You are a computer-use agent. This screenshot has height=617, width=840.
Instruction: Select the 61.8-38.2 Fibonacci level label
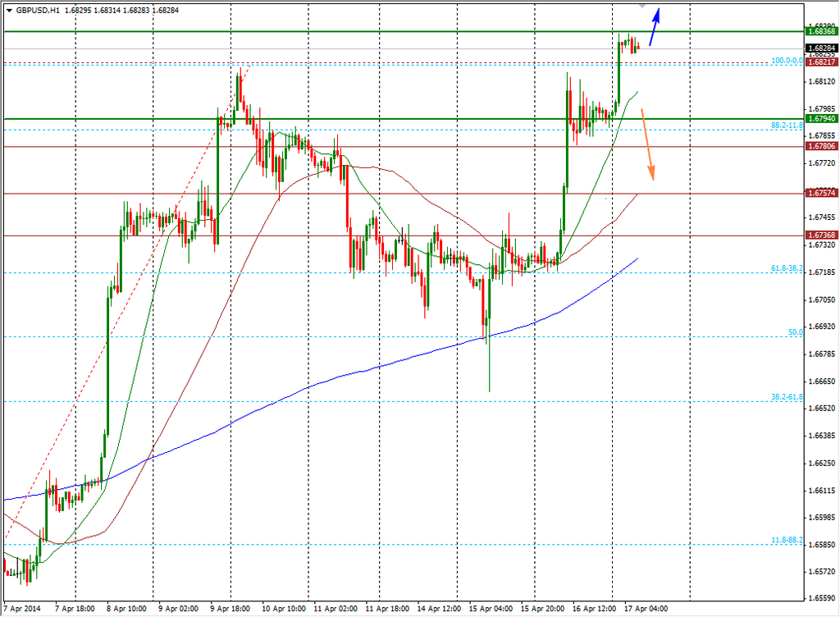pyautogui.click(x=786, y=268)
